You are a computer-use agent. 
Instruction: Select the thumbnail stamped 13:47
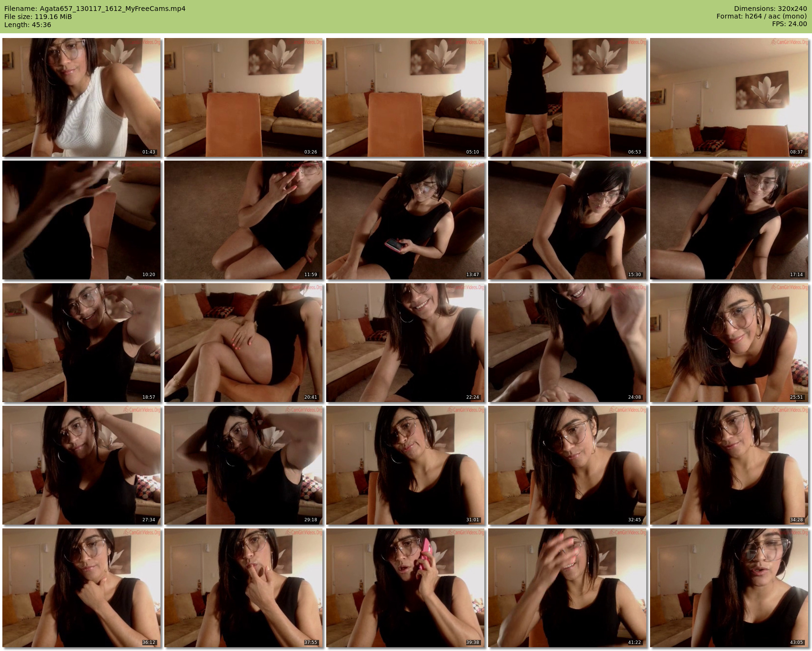[406, 220]
